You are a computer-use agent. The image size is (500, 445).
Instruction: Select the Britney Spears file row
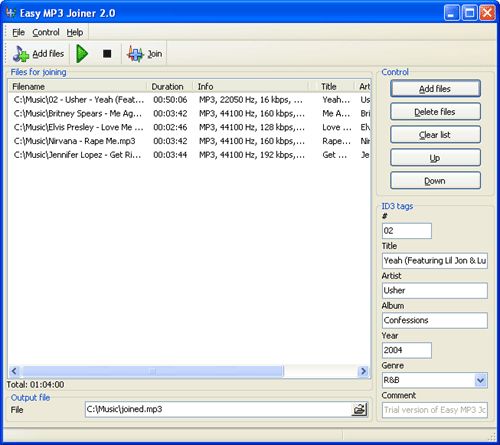coord(189,113)
